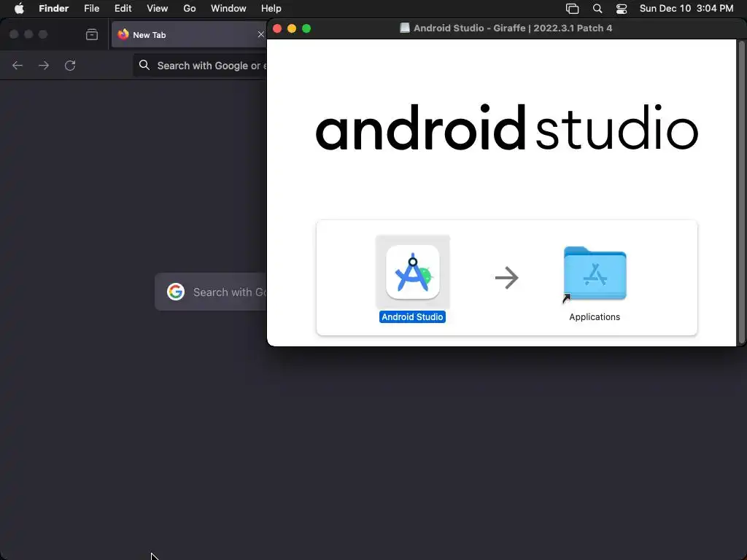The width and height of the screenshot is (747, 560).
Task: Open the Window menu
Action: (228, 9)
